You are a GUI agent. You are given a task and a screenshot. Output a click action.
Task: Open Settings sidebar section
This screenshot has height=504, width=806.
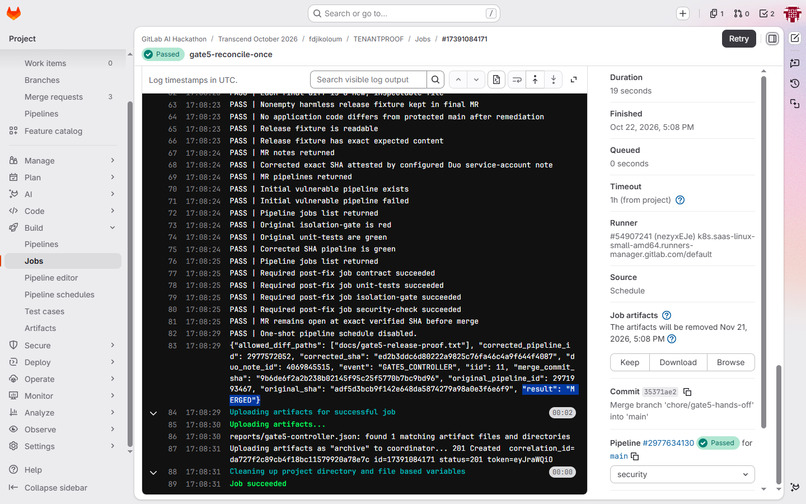pos(62,446)
